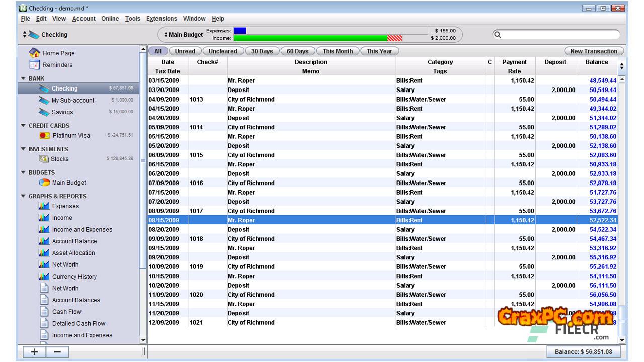This screenshot has height=362, width=644.
Task: Open the Checking account selector dropdown
Action: click(x=45, y=35)
